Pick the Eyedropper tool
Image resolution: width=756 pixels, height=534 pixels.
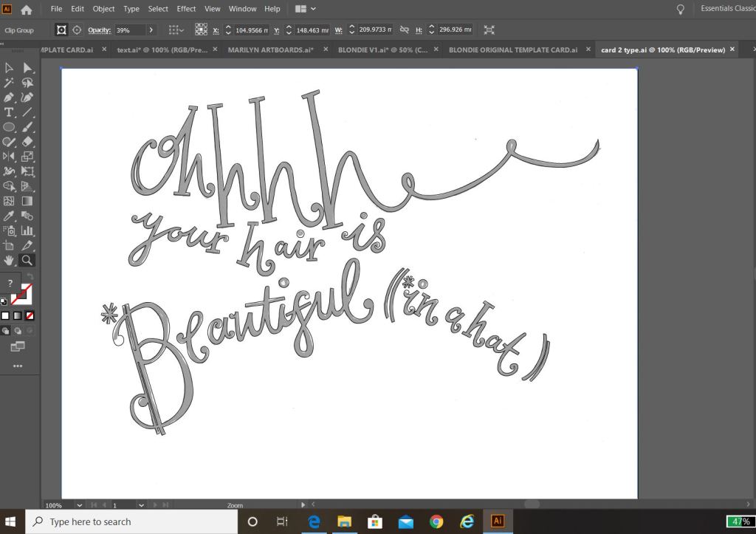tap(9, 216)
